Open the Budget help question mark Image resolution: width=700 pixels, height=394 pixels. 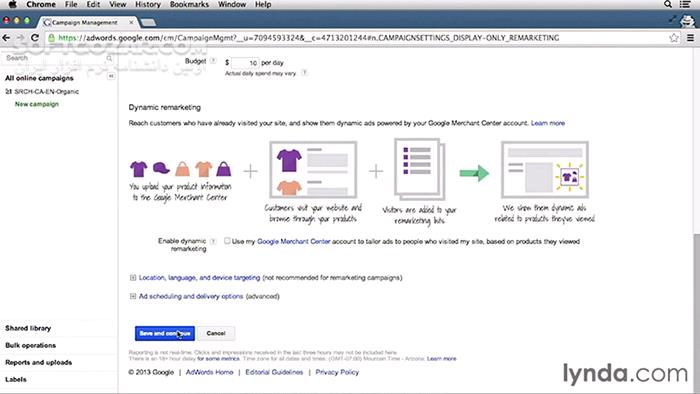pyautogui.click(x=213, y=61)
